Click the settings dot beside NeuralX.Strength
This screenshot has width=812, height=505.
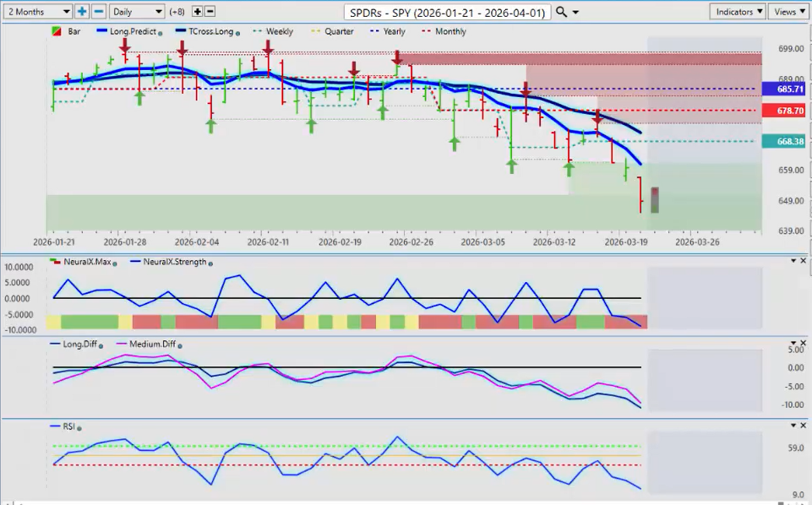coord(210,263)
